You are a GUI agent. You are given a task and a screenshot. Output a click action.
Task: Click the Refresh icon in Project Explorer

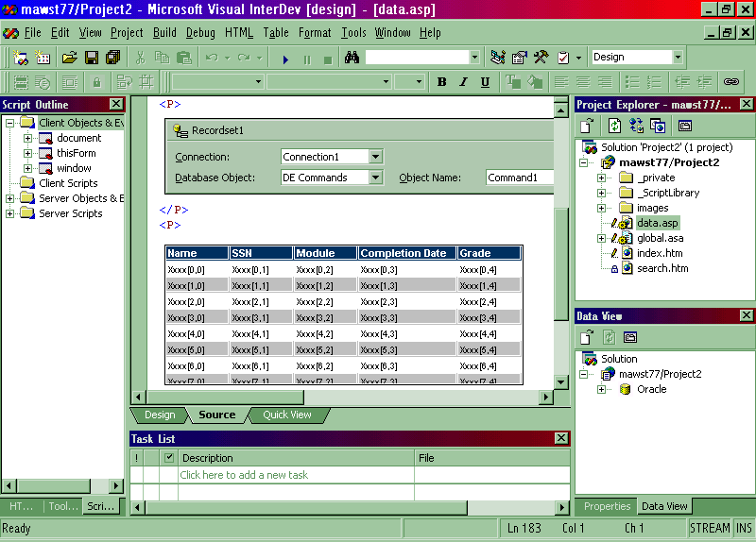[614, 126]
